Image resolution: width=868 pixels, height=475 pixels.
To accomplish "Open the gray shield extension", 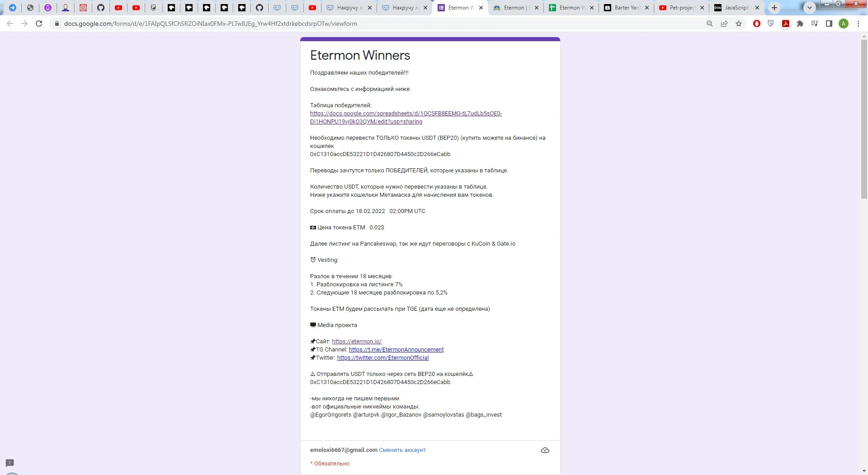I will click(771, 24).
